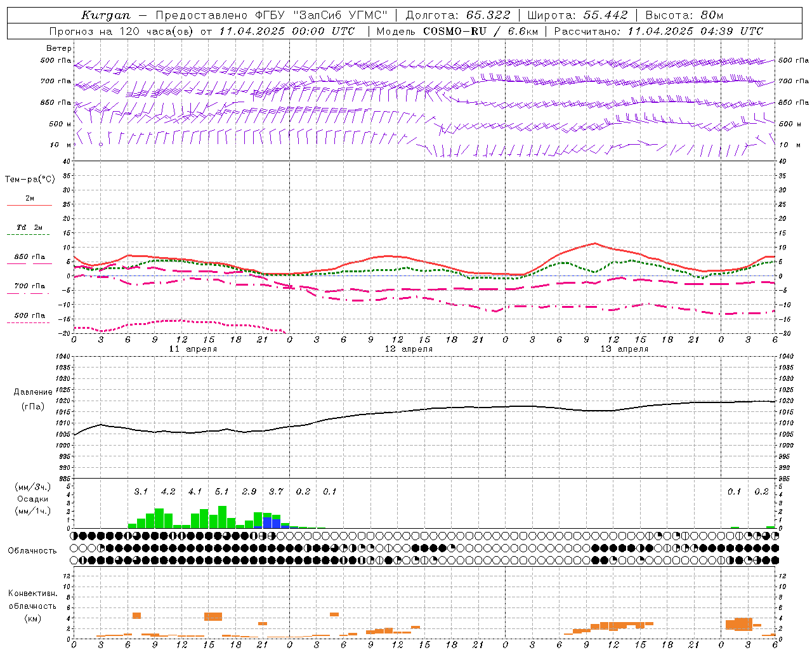Click the "Ветер" wind panel label

click(x=59, y=48)
